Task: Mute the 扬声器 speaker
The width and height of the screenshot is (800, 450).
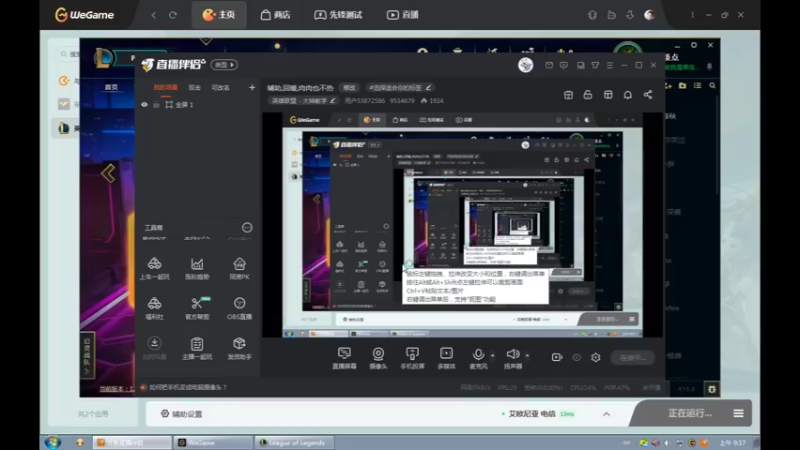Action: click(513, 358)
